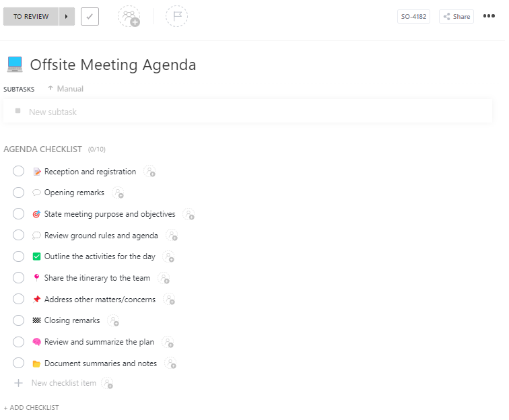Click the memo emoji on Reception item
The width and height of the screenshot is (509, 420).
36,172
